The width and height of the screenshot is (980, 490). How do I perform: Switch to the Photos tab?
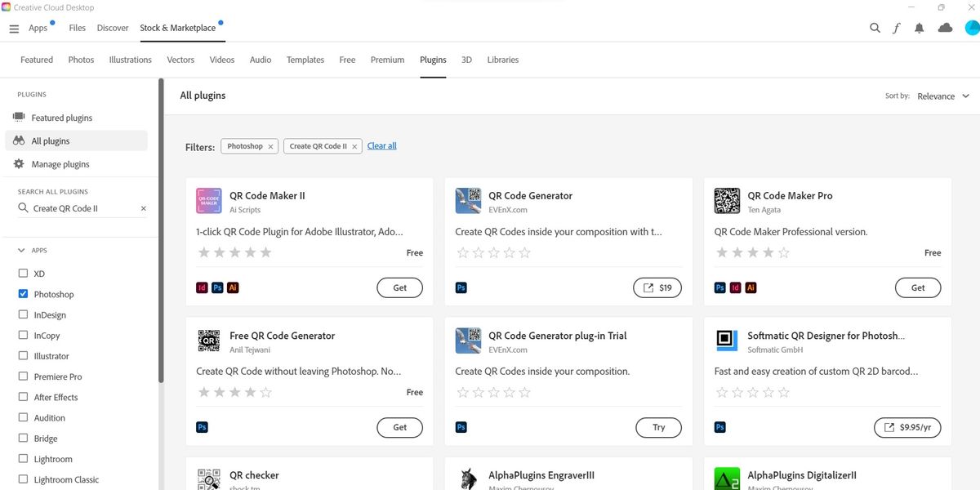tap(81, 60)
